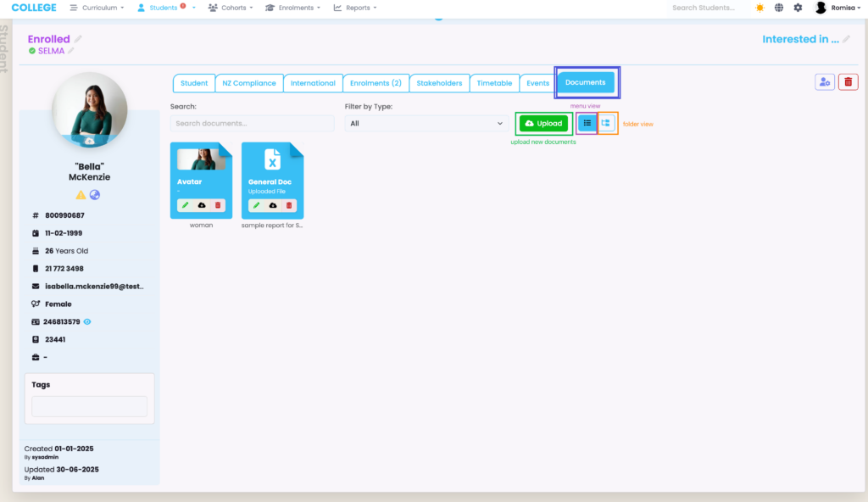Click the red delete student icon

848,82
